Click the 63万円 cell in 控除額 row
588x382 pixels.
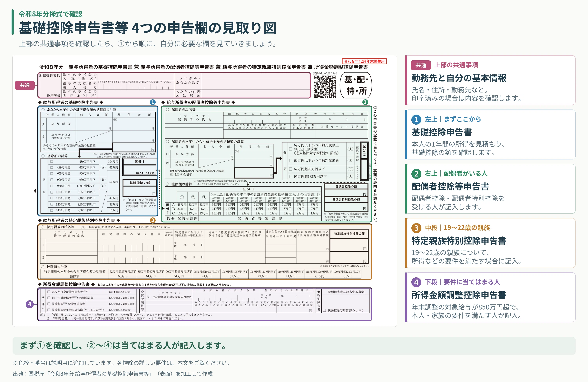pos(122,276)
